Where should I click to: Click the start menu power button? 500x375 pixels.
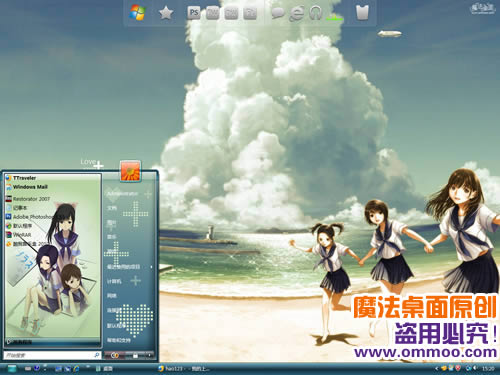pos(115,355)
